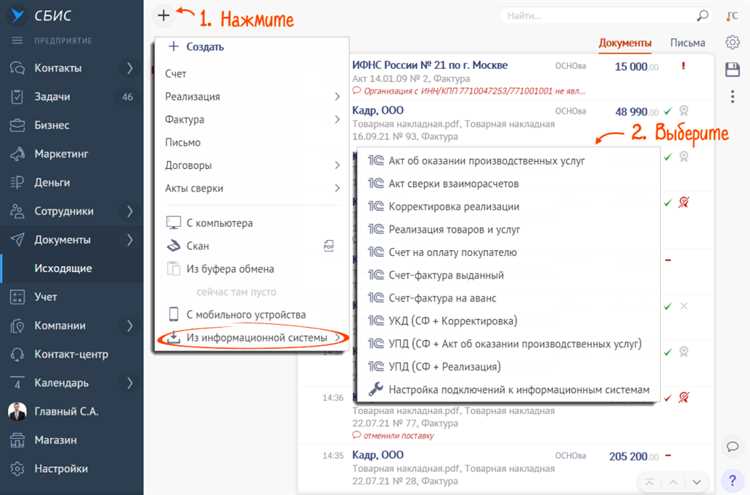
Task: Expand the Реализация submenu
Action: 337,97
